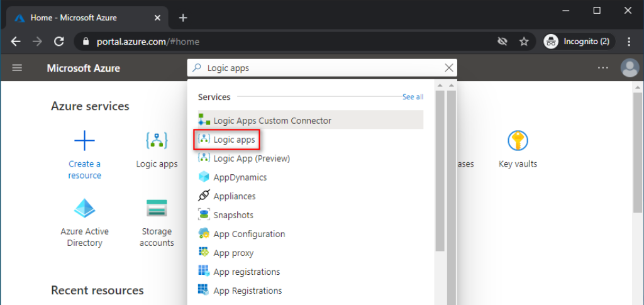Click the Create a resource plus icon
644x305 pixels.
(84, 140)
